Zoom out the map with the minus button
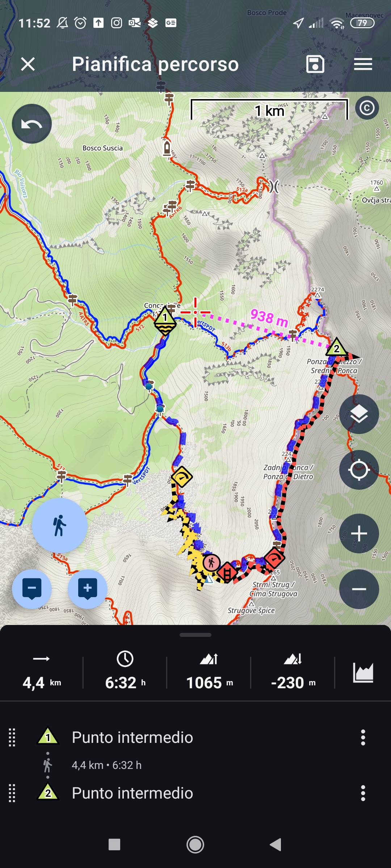The width and height of the screenshot is (391, 868). (359, 589)
